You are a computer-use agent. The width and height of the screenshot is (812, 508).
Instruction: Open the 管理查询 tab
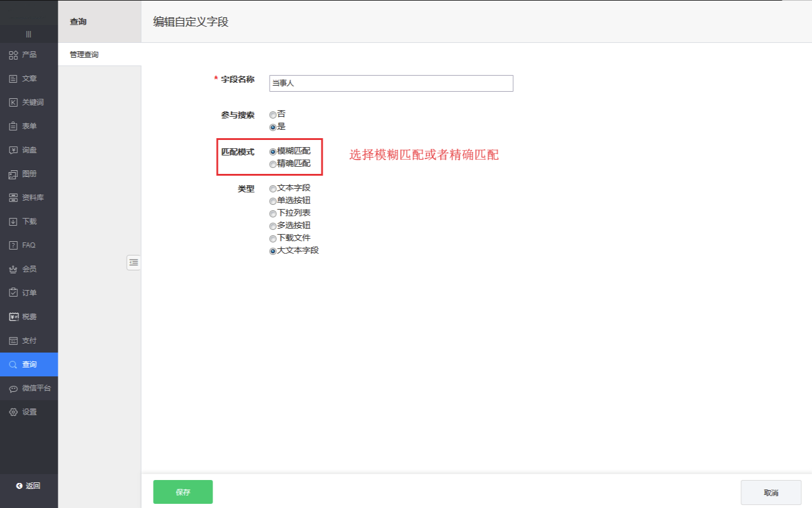[84, 55]
